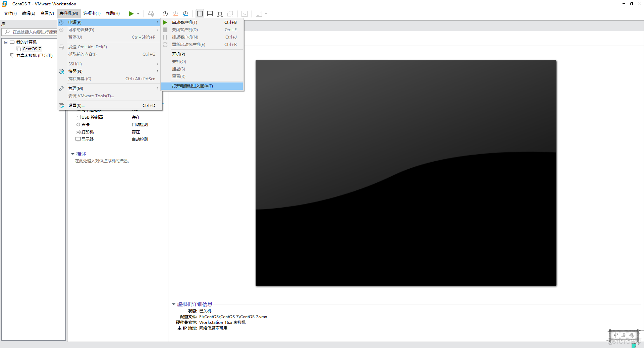This screenshot has height=348, width=644.
Task: Open the stretch display dropdown arrow
Action: 266,14
